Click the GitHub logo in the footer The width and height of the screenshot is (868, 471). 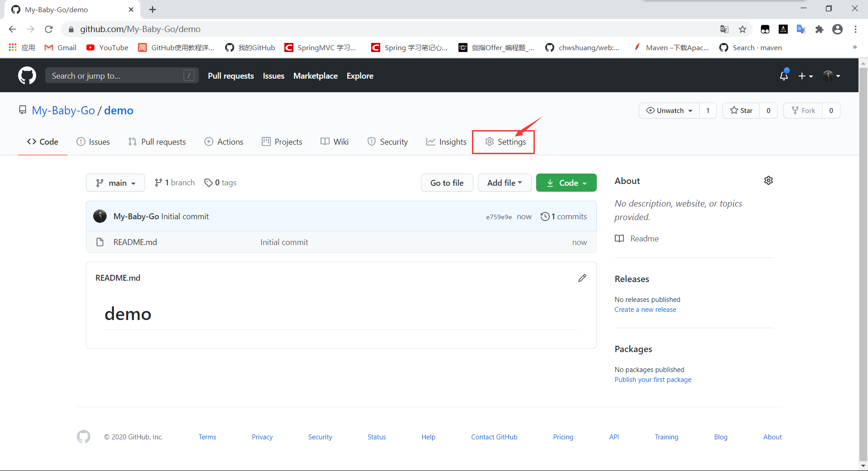point(84,437)
